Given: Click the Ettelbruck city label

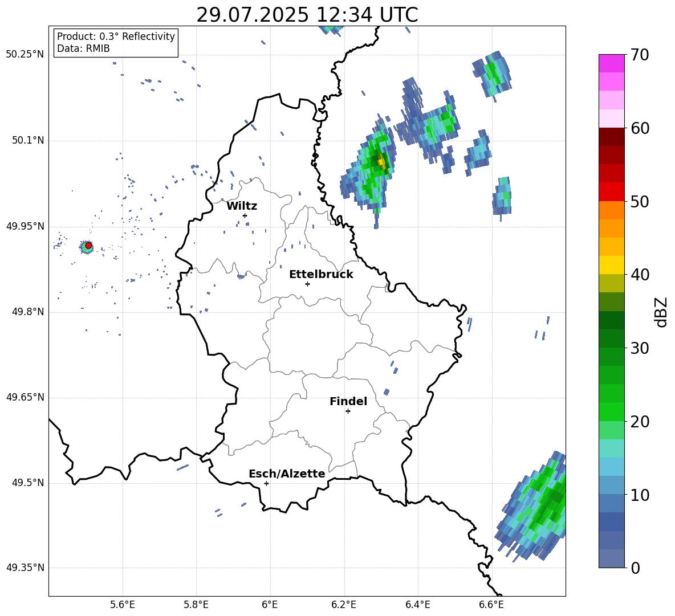Looking at the screenshot, I should (x=321, y=275).
